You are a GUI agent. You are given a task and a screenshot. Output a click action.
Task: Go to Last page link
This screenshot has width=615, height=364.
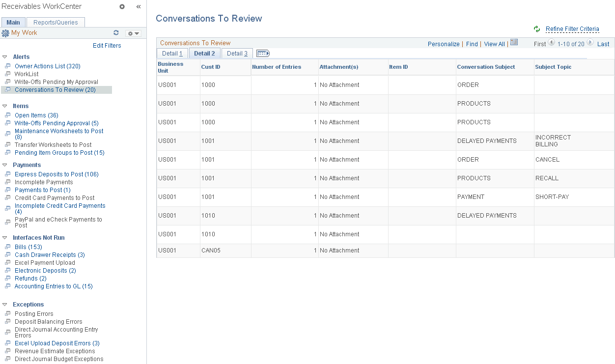pyautogui.click(x=603, y=44)
